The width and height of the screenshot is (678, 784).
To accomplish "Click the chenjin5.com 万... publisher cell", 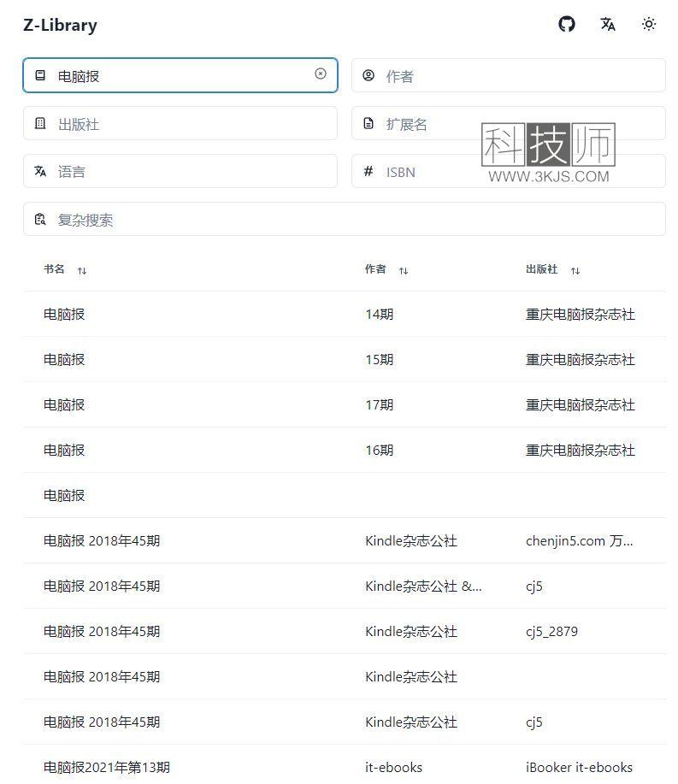I will click(580, 541).
